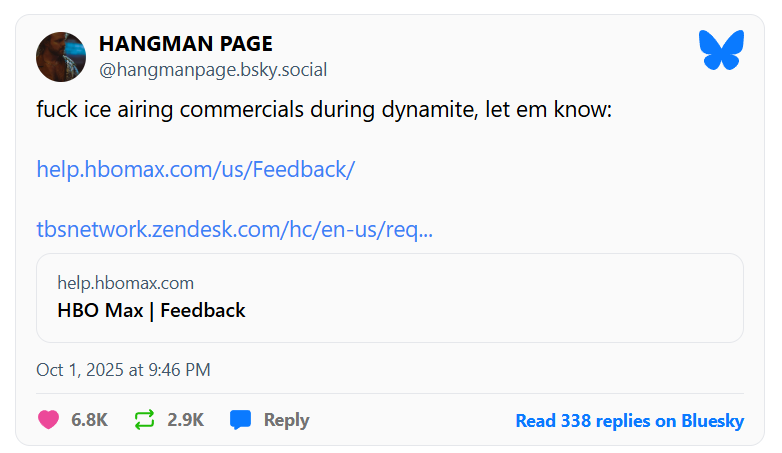This screenshot has height=453, width=782.
Task: Click the HBO Max | Feedback card title
Action: coord(151,310)
